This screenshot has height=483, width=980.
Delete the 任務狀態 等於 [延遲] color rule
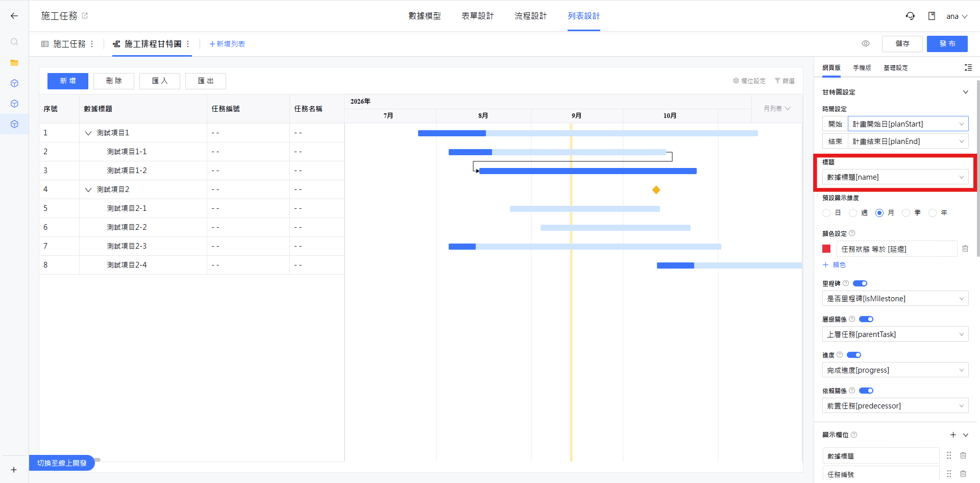(965, 249)
